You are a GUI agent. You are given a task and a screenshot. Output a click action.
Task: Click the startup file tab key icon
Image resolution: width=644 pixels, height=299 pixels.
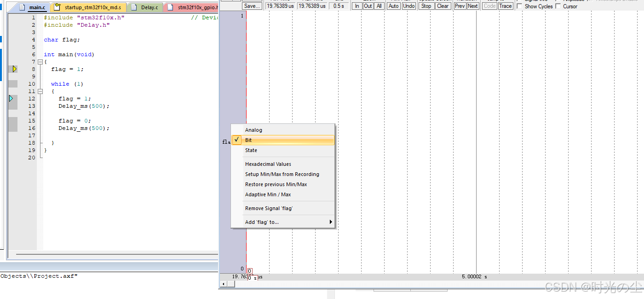click(x=57, y=7)
